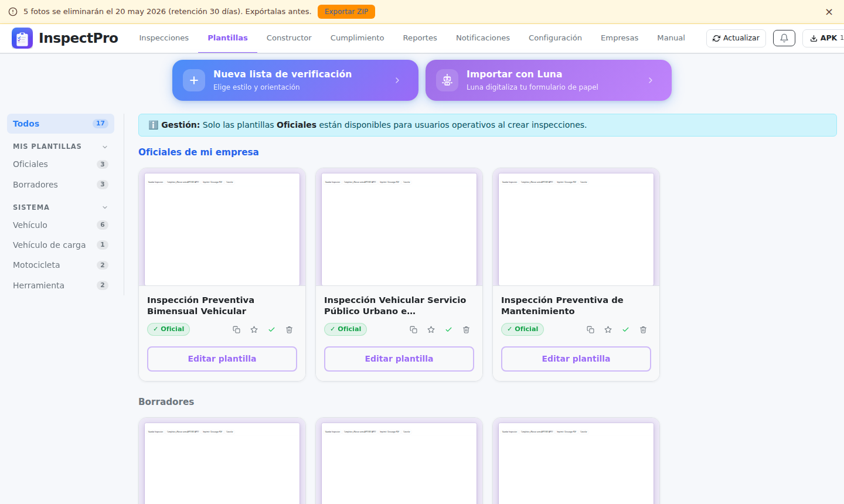Click the Actualizar button

click(x=736, y=38)
